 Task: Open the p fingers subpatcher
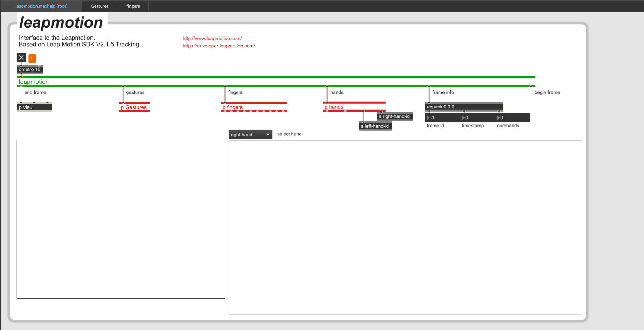point(254,107)
